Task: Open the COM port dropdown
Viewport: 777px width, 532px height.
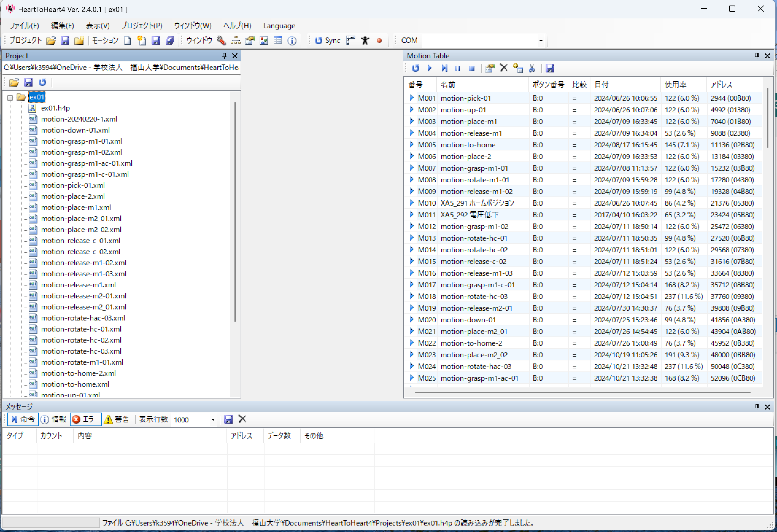Action: [541, 41]
